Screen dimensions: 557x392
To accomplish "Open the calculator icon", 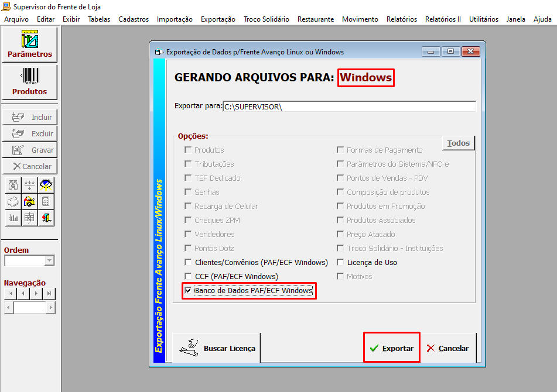I will coord(46,201).
